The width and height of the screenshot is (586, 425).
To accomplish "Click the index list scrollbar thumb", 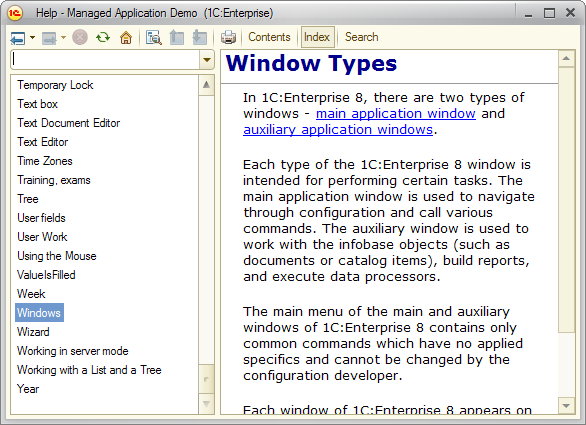I will click(206, 379).
